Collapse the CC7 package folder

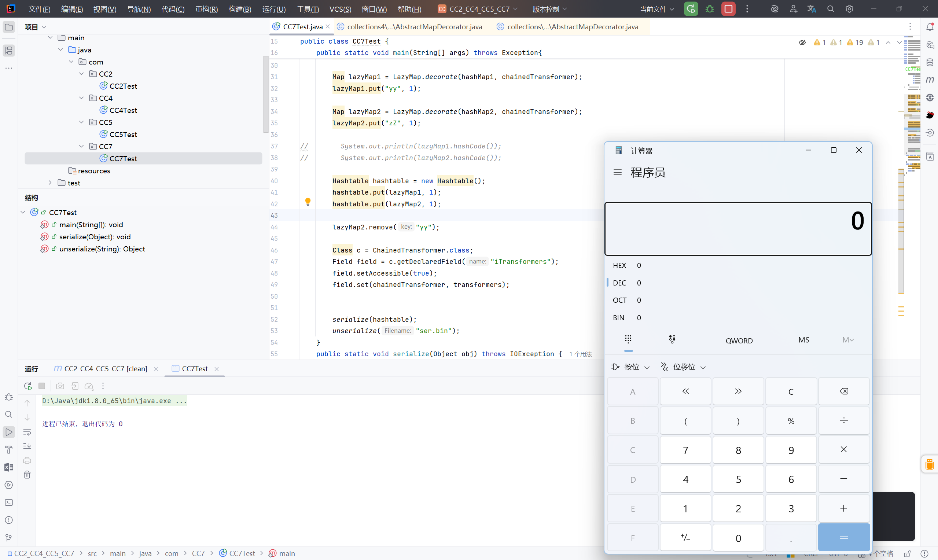point(81,147)
